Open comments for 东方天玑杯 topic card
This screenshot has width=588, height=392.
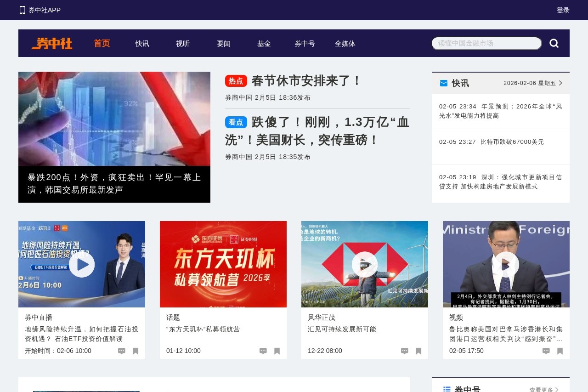(263, 351)
